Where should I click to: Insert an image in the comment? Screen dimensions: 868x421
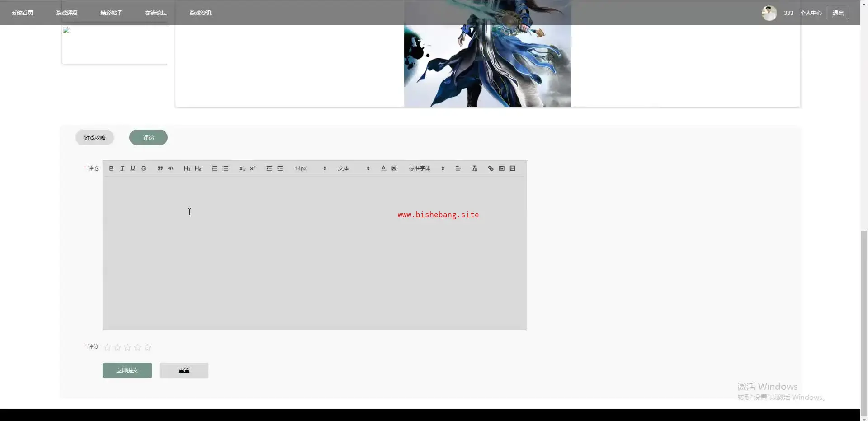point(501,168)
